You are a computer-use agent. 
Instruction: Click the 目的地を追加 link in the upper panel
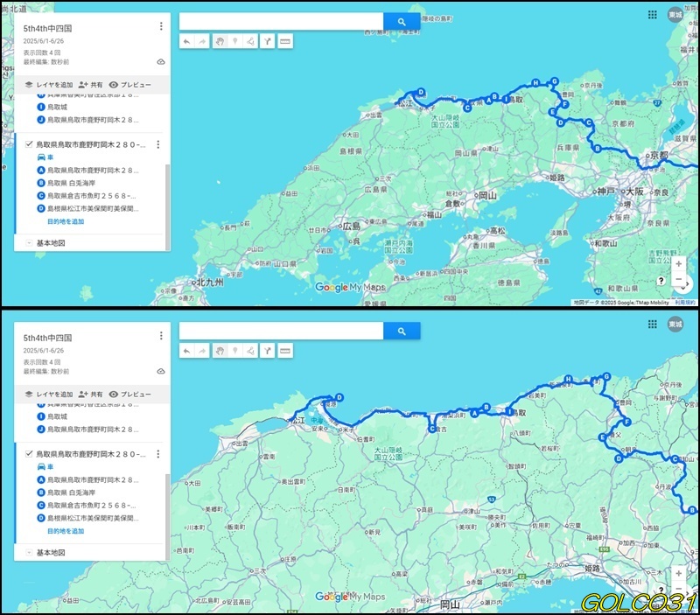pyautogui.click(x=66, y=221)
